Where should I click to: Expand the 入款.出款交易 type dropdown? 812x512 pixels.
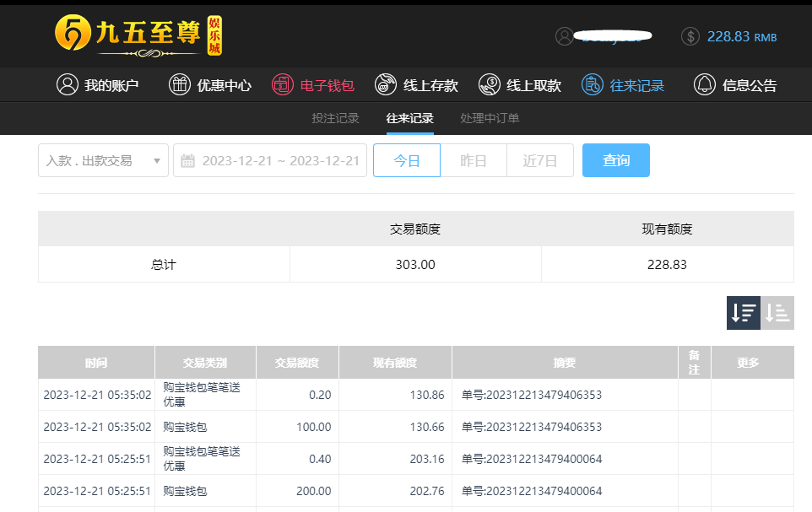click(x=103, y=160)
